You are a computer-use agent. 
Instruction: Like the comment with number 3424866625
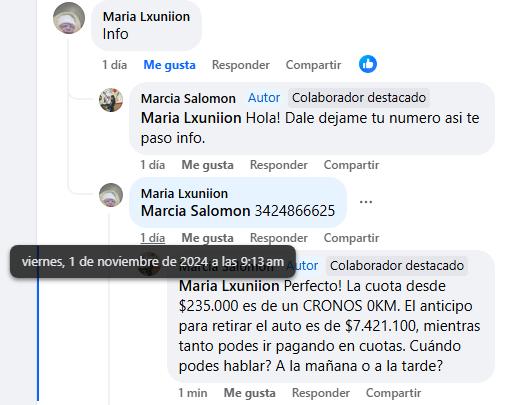[207, 238]
